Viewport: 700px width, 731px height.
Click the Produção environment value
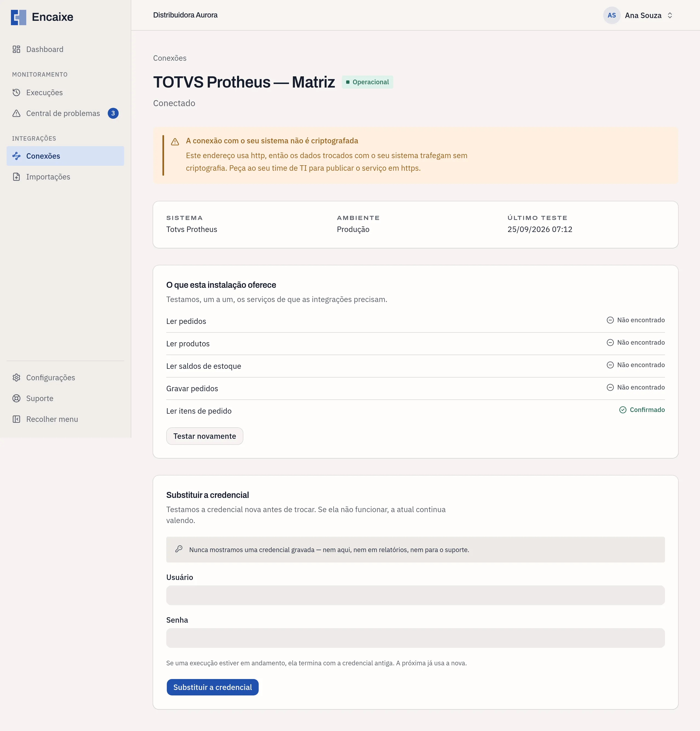pos(353,229)
